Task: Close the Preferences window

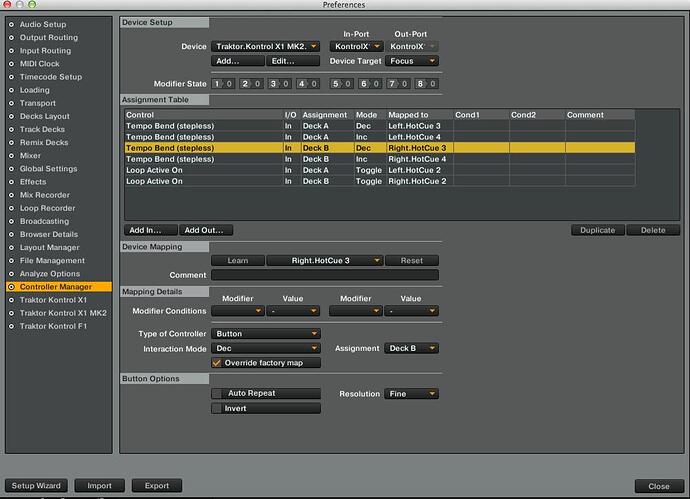Action: 659,486
